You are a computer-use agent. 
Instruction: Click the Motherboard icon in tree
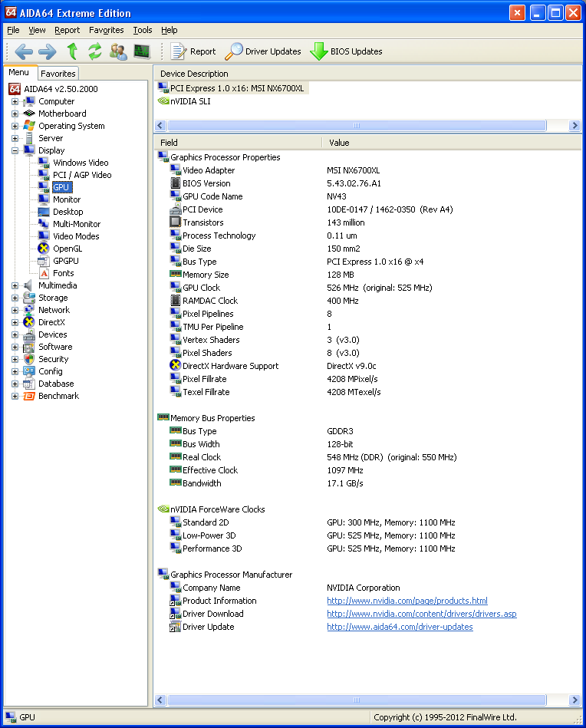(29, 114)
